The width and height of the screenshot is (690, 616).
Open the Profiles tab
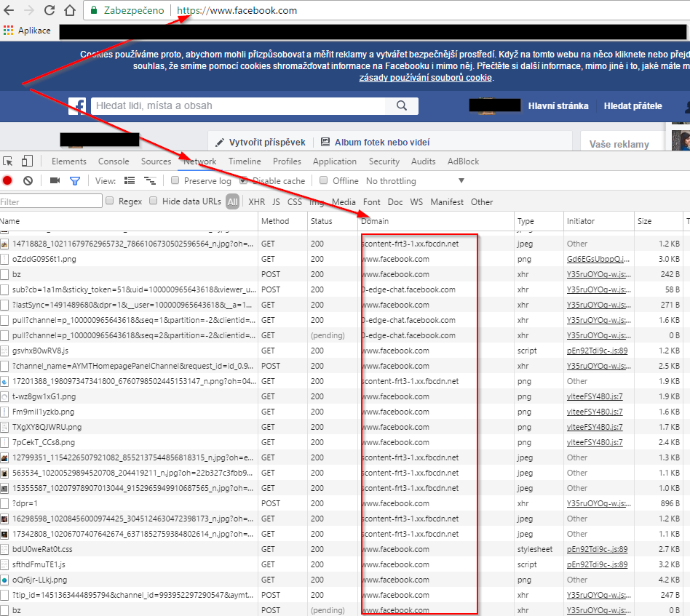[x=287, y=161]
